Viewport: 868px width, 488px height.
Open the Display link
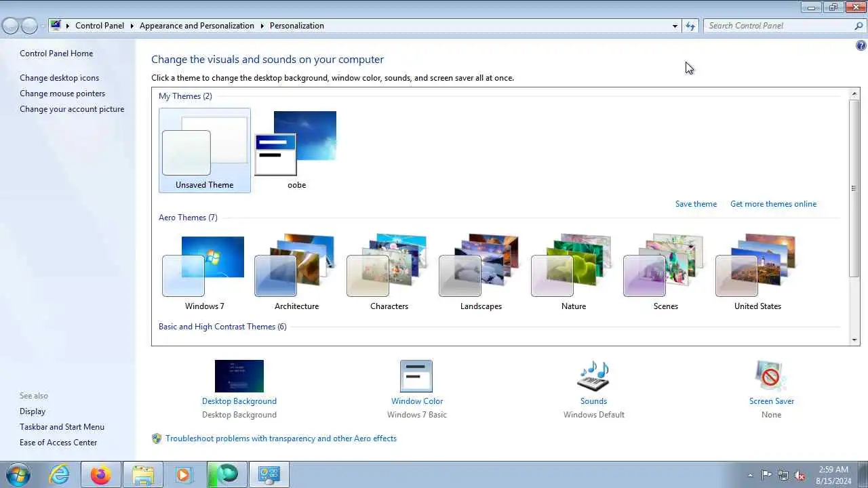(x=33, y=411)
